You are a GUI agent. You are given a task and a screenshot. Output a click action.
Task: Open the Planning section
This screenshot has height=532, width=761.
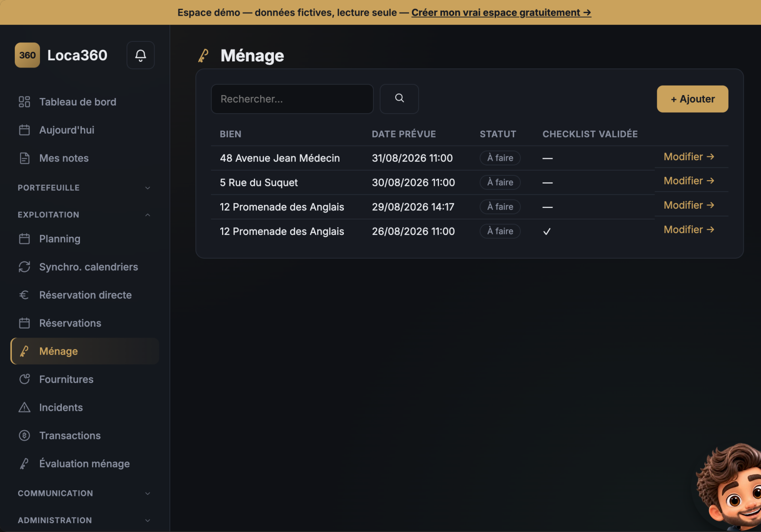click(85, 239)
